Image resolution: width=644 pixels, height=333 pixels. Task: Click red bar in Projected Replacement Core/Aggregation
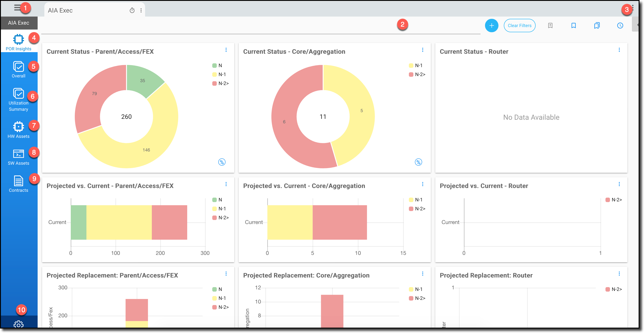(332, 311)
